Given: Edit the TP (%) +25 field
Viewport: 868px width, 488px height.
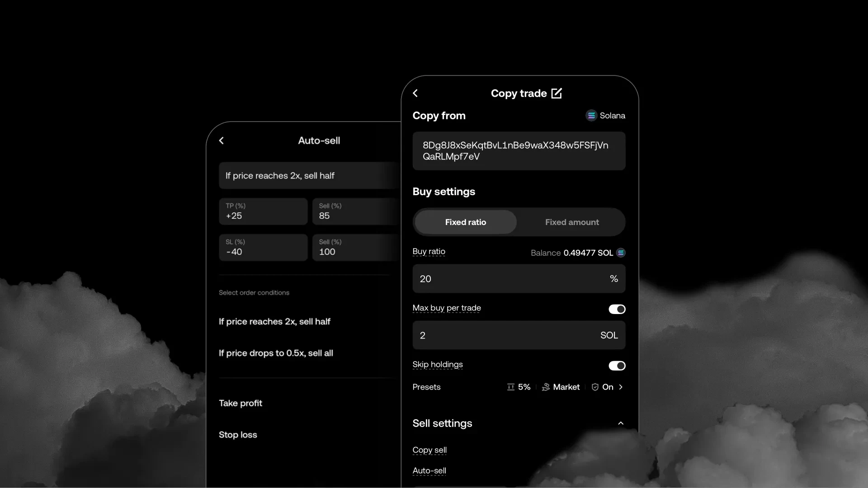Looking at the screenshot, I should click(x=263, y=211).
